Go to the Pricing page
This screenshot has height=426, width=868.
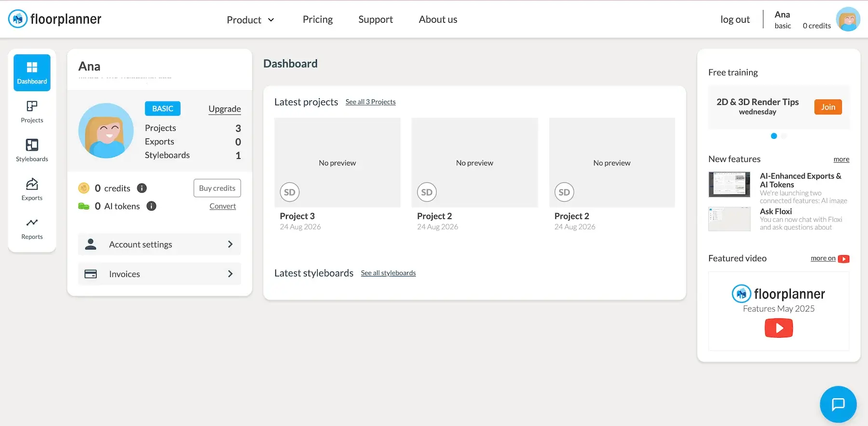318,19
